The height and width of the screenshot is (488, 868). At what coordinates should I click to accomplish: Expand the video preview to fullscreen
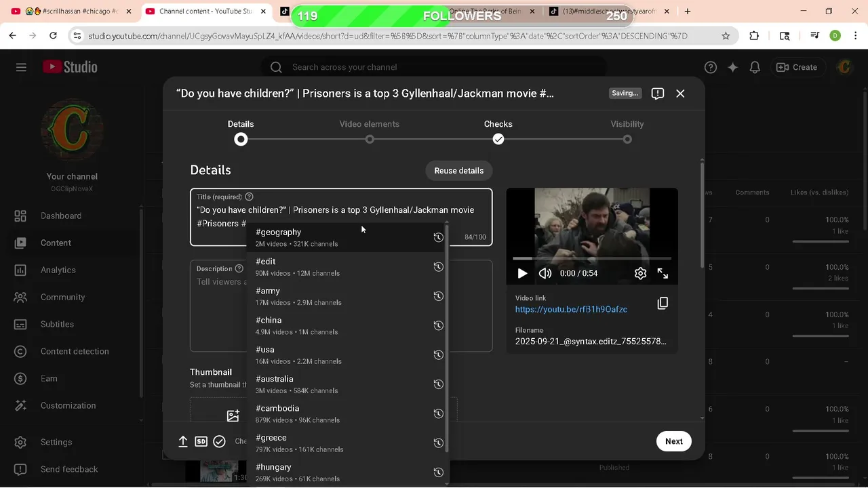click(663, 273)
